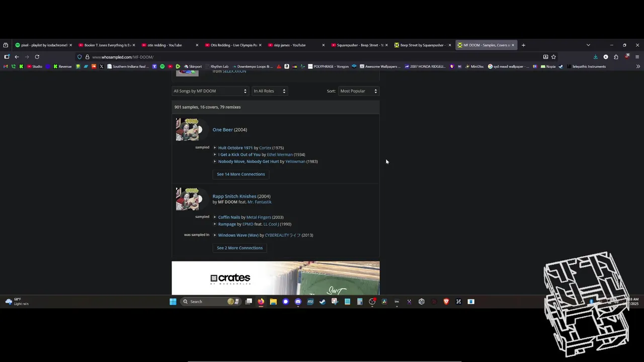Open the Metal Fingers artist link
This screenshot has height=362, width=644.
point(259,217)
